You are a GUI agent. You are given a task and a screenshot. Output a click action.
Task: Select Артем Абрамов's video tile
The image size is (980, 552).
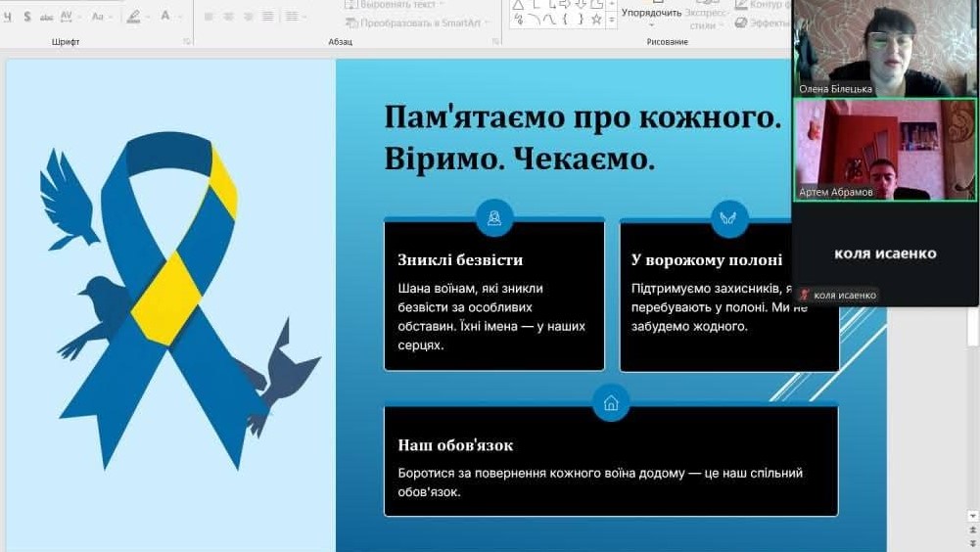point(885,150)
